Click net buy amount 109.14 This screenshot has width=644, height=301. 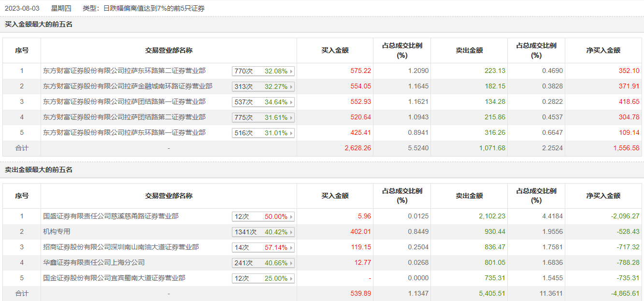[629, 132]
